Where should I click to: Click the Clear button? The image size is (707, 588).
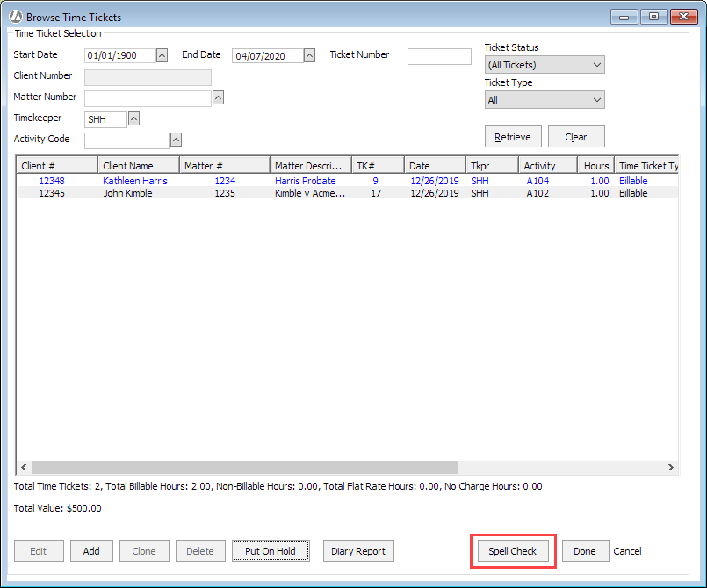(576, 137)
